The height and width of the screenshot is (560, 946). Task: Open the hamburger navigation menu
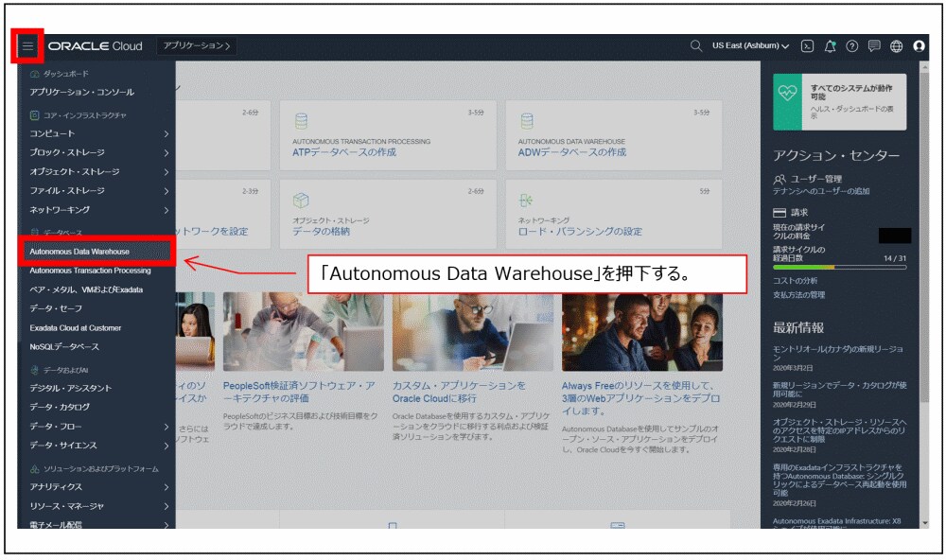point(27,45)
